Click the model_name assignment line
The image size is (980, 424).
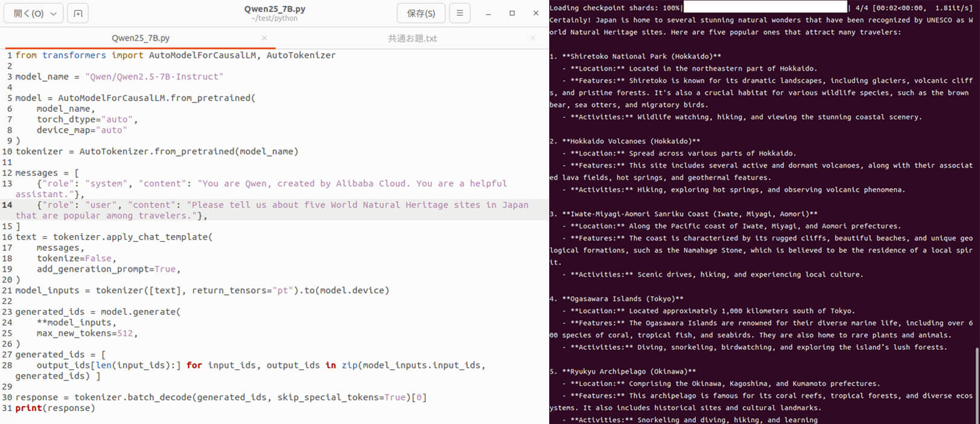(x=119, y=77)
